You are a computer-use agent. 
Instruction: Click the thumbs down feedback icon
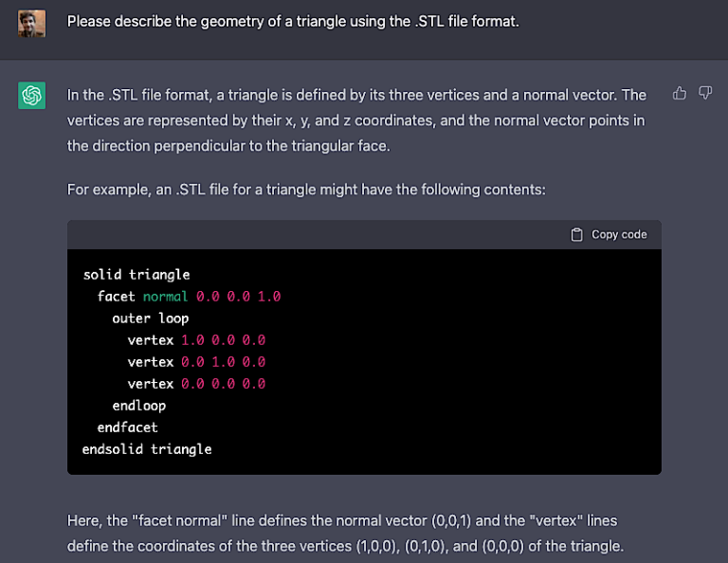[705, 93]
